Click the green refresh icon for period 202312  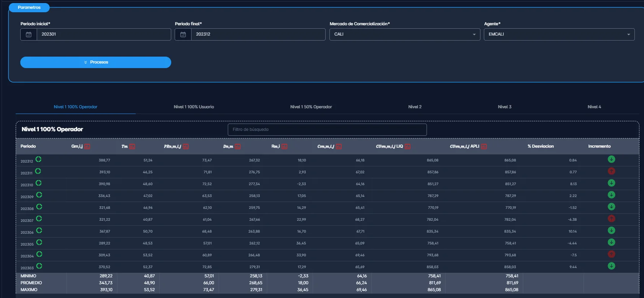tap(39, 160)
